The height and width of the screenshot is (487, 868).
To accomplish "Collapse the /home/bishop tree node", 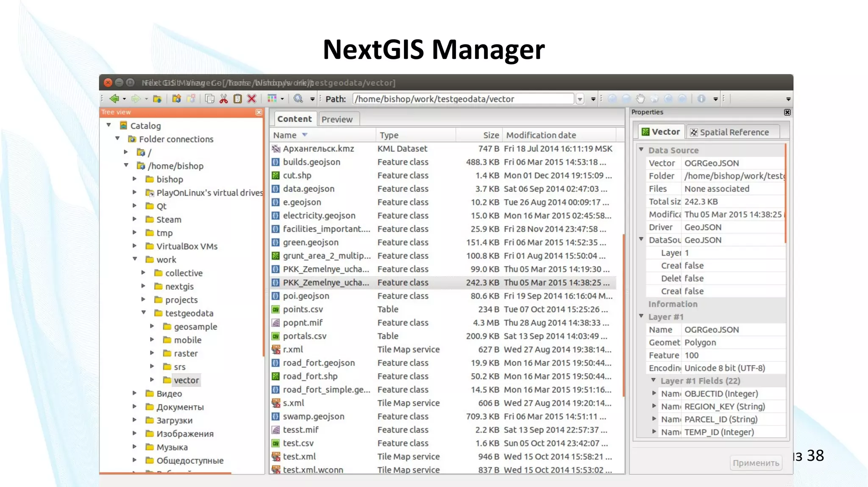I will coord(126,165).
